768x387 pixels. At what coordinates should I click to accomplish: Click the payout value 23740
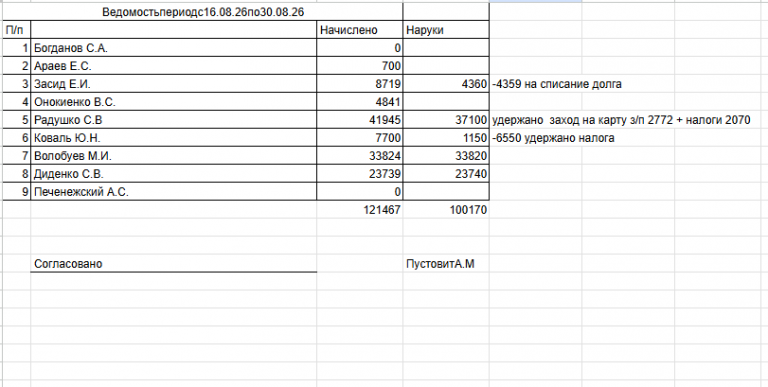[446, 174]
